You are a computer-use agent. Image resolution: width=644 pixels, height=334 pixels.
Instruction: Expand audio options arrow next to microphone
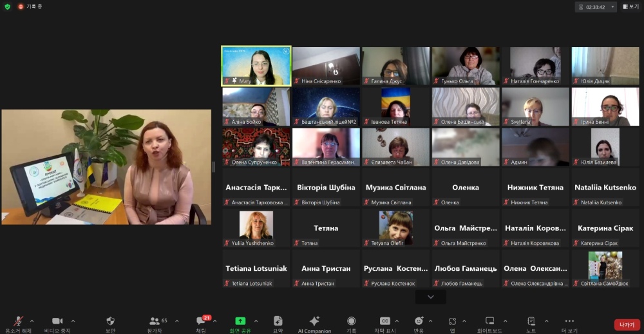[32, 320]
